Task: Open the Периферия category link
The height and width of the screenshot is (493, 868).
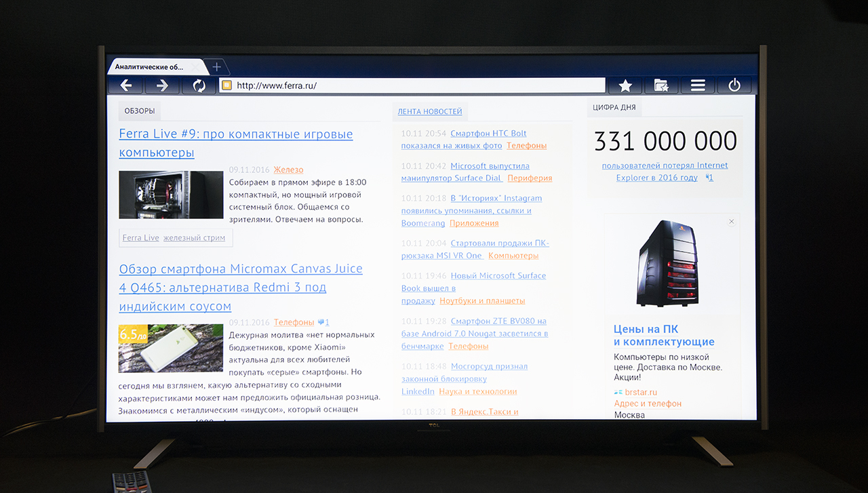Action: click(x=530, y=178)
